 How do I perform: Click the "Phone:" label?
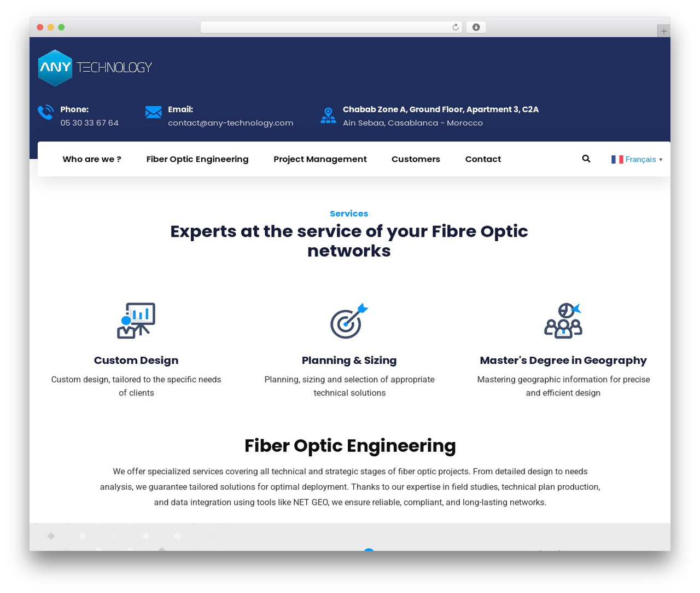74,109
